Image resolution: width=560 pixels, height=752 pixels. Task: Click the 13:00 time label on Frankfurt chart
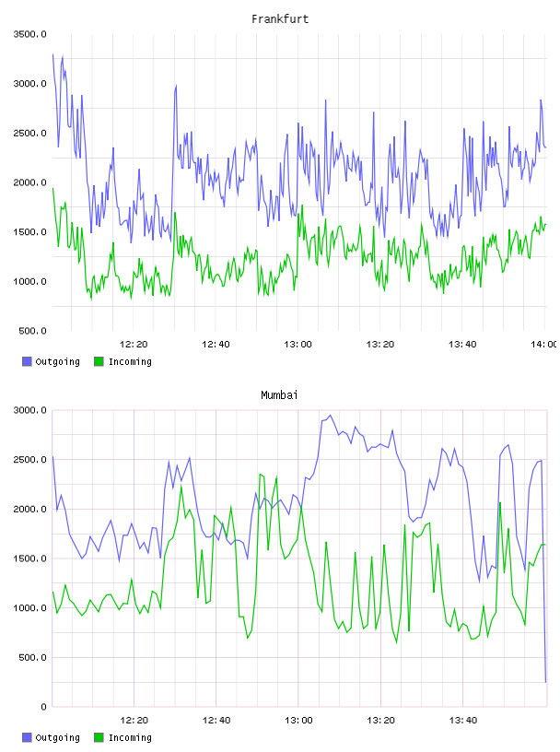coord(297,345)
